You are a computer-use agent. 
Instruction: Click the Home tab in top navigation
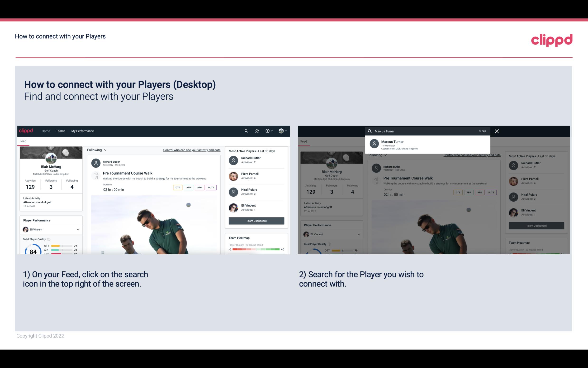45,131
